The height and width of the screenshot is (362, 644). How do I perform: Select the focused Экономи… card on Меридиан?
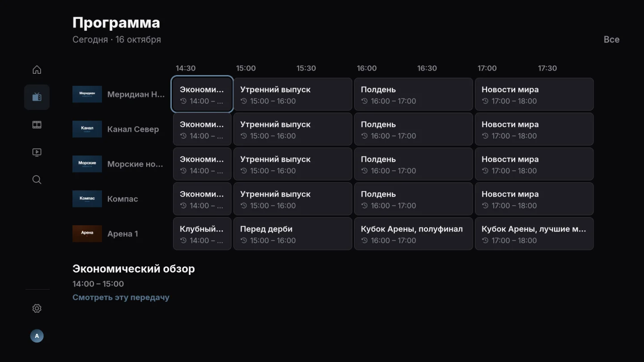click(x=202, y=94)
